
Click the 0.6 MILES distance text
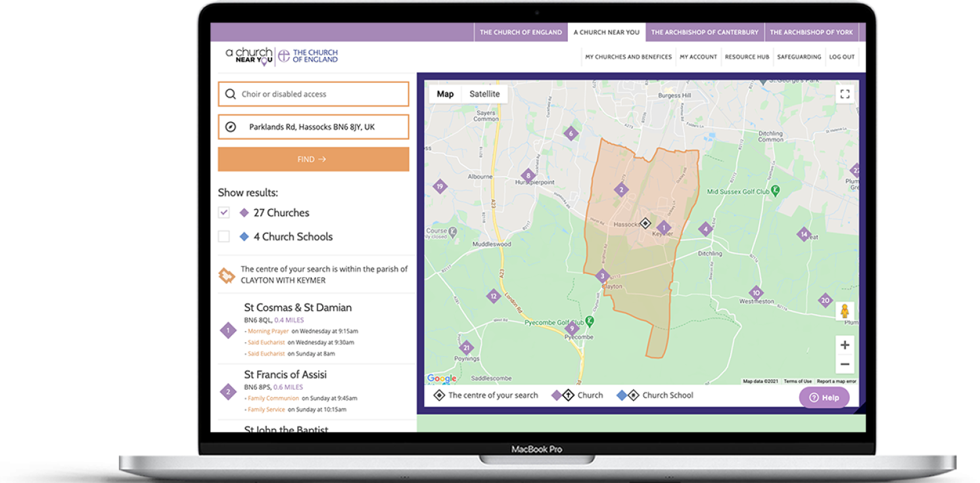(x=289, y=387)
